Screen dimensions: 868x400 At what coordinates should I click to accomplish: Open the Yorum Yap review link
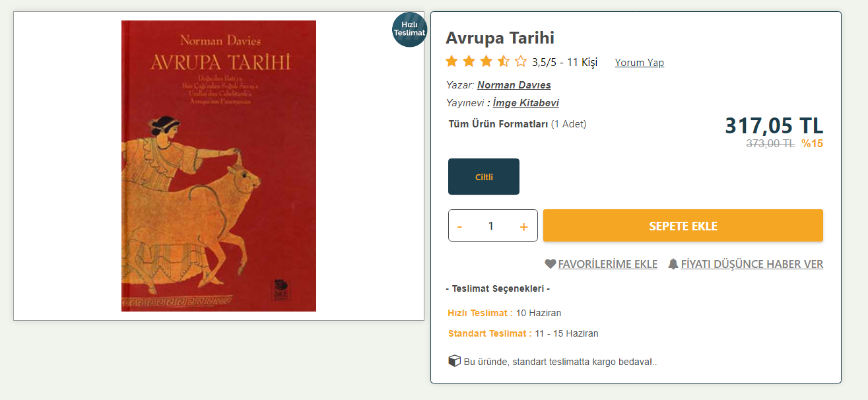[x=640, y=63]
